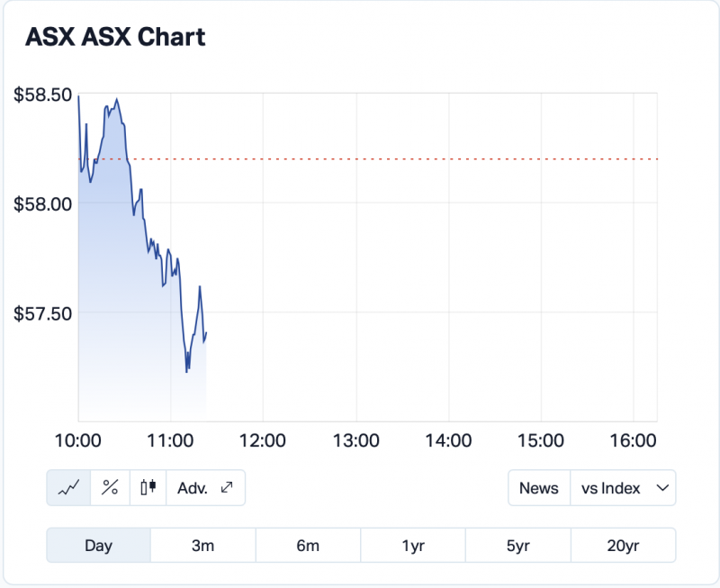
Task: Click the 10:00 time axis label
Action: click(x=77, y=440)
